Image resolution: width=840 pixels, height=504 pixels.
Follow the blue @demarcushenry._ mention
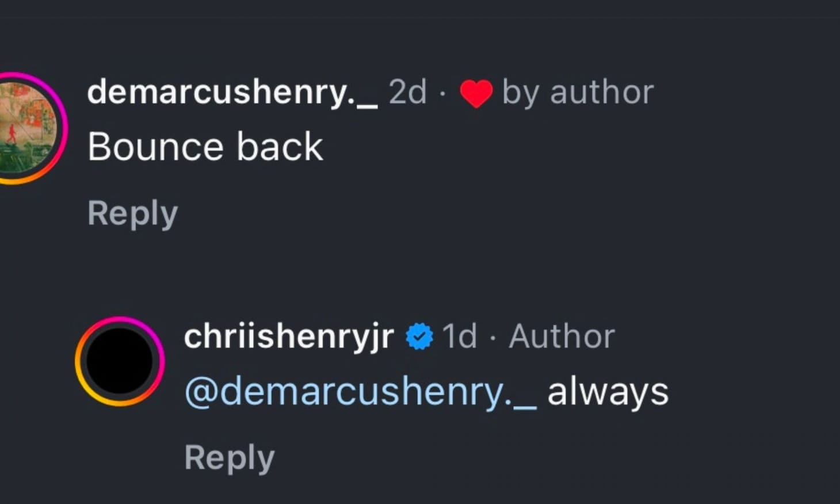click(360, 392)
